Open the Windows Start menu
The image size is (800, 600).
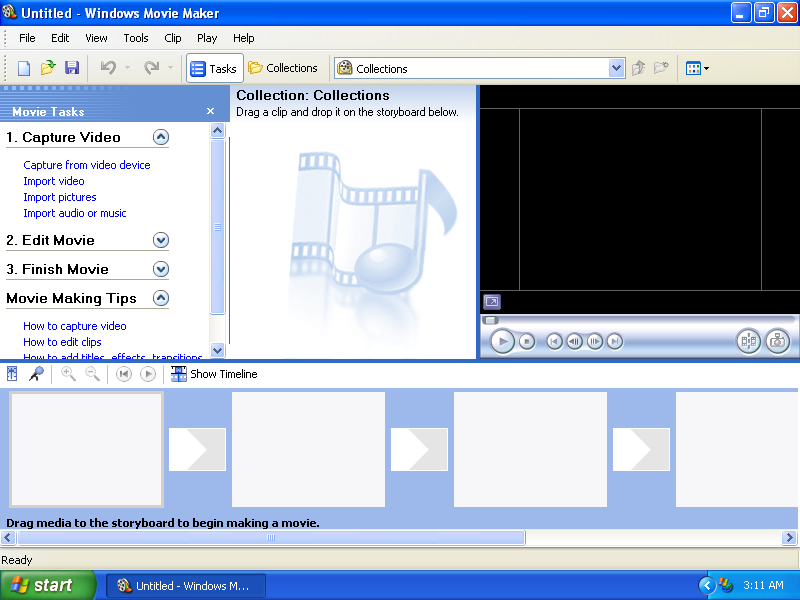click(x=48, y=585)
